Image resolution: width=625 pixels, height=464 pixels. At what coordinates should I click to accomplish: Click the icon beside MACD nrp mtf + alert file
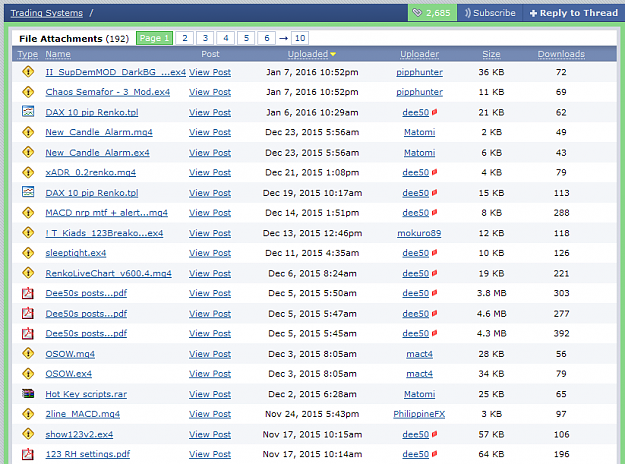[28, 212]
